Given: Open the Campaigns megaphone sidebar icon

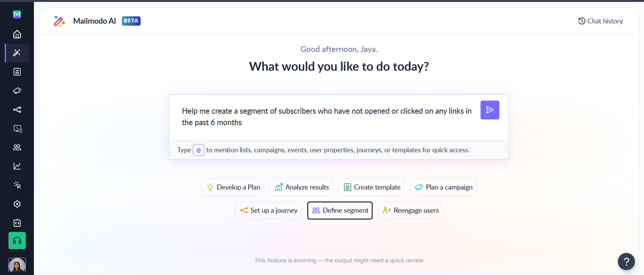Looking at the screenshot, I should coord(17,91).
